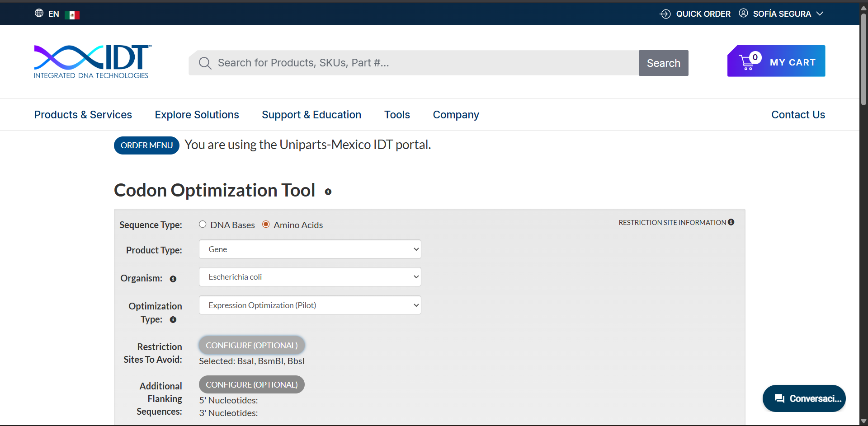Expand the Optimization Type dropdown

click(310, 305)
